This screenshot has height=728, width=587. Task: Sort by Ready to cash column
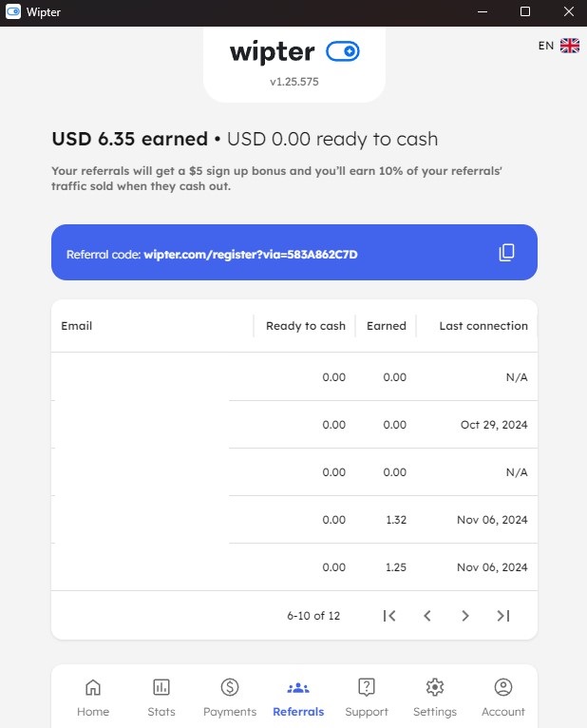(306, 326)
